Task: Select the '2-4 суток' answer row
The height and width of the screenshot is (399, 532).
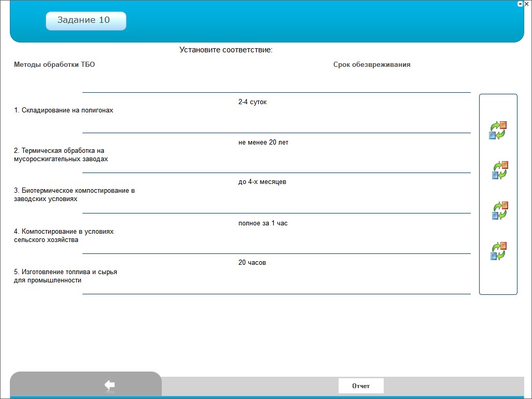Action: [253, 103]
